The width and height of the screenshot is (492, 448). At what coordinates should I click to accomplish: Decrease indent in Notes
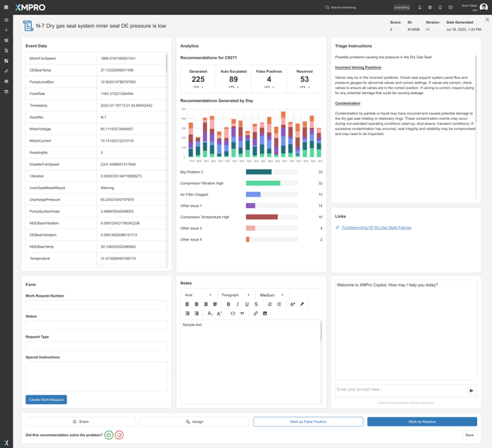pyautogui.click(x=187, y=314)
